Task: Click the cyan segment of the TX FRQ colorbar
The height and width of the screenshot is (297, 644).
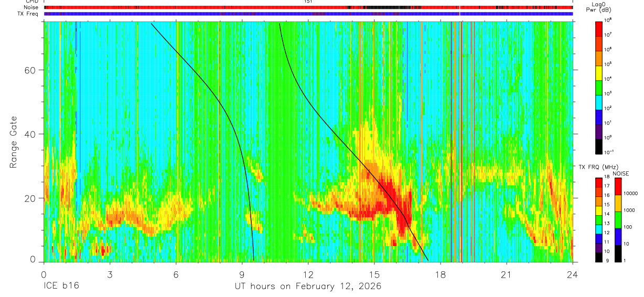Action: click(x=599, y=229)
